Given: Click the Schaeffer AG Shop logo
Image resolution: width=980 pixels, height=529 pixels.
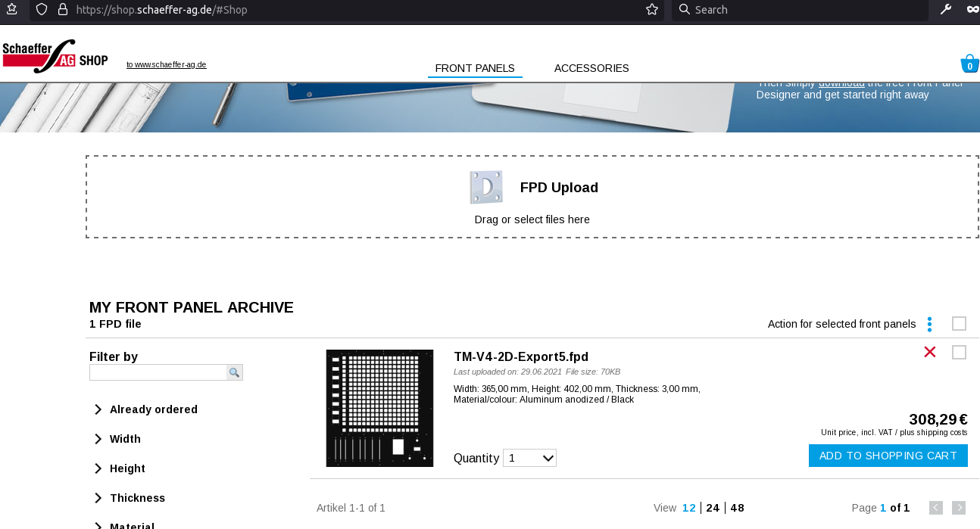Looking at the screenshot, I should pos(55,57).
